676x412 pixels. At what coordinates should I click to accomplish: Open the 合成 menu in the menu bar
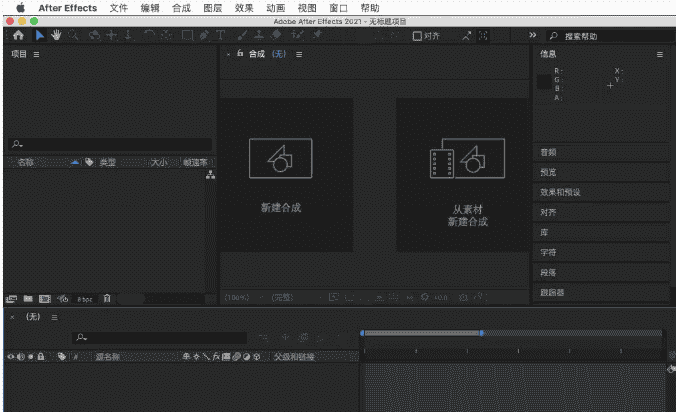(181, 7)
